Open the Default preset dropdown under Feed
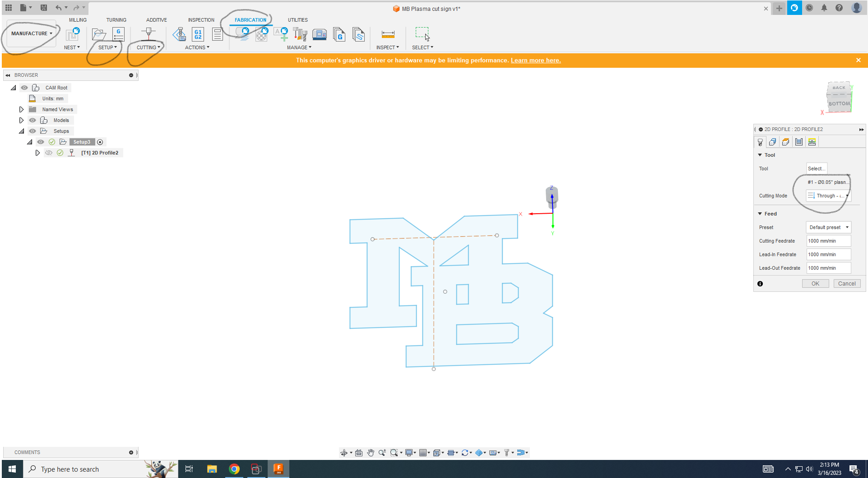 click(828, 227)
